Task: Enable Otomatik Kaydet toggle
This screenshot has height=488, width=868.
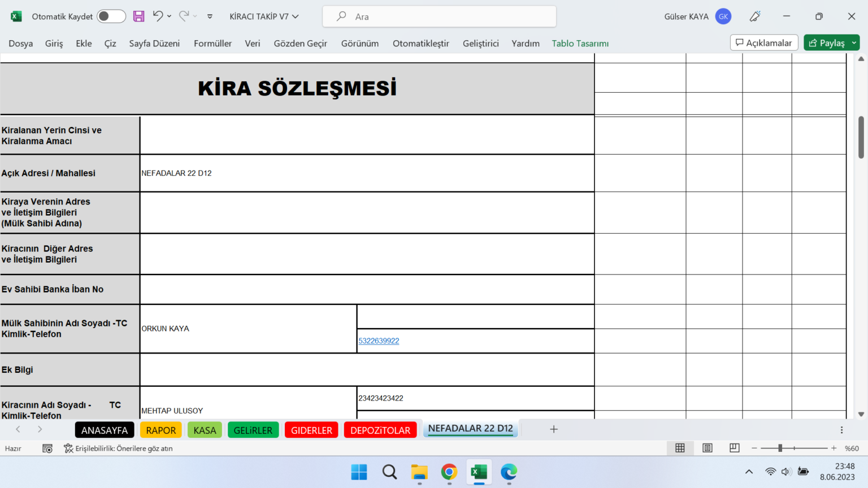Action: tap(111, 16)
